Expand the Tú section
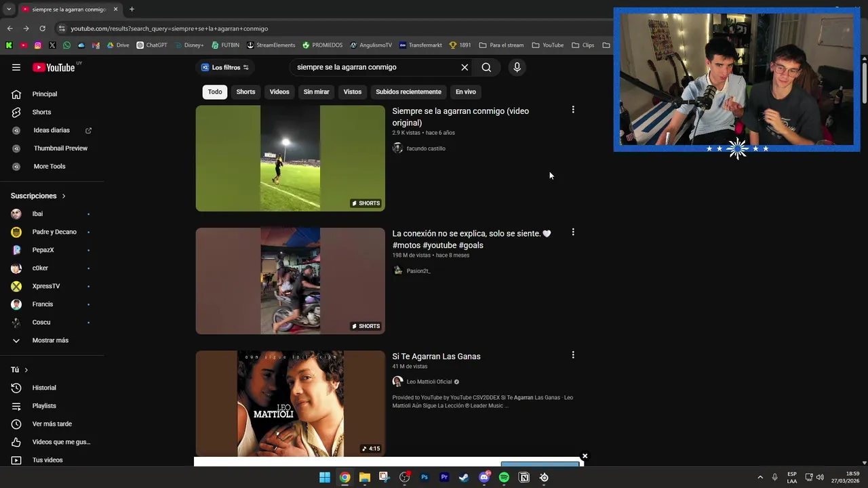 (x=19, y=370)
